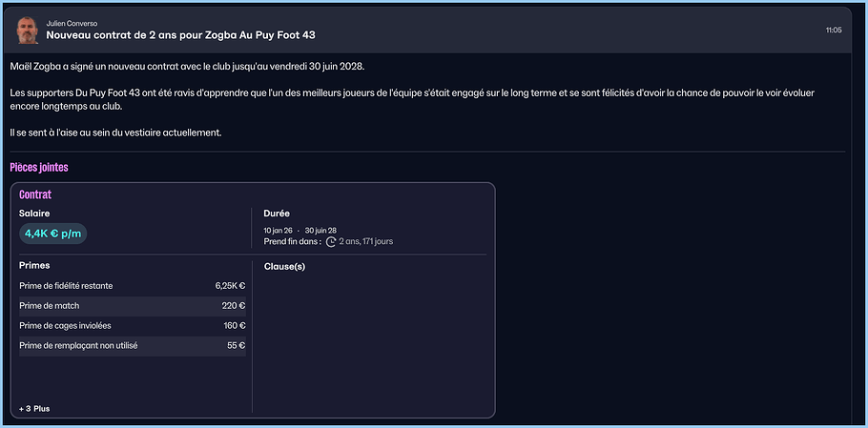Click the 'Salaire' section label
This screenshot has width=868, height=428.
click(34, 214)
